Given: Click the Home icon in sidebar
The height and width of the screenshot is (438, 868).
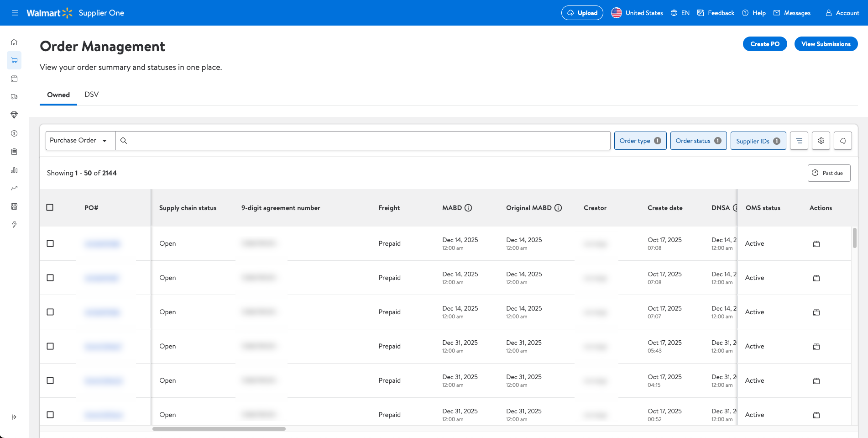Looking at the screenshot, I should click(x=14, y=42).
